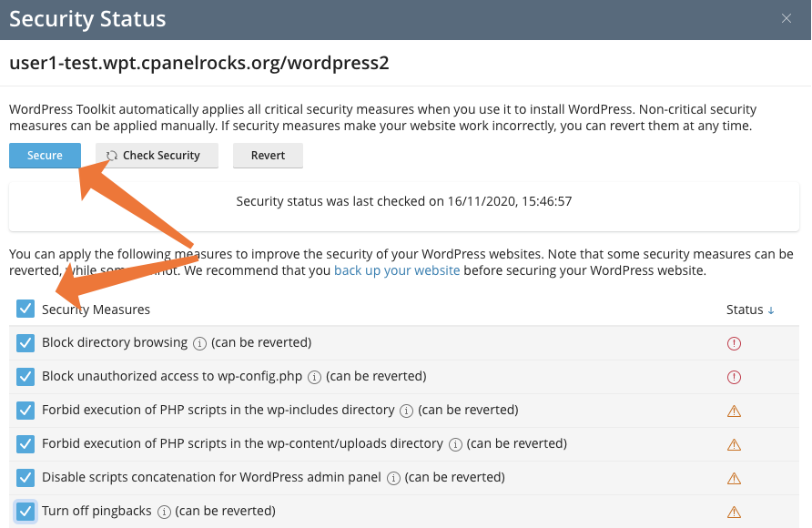Uncheck Disable scripts concatenation measure

pos(25,477)
